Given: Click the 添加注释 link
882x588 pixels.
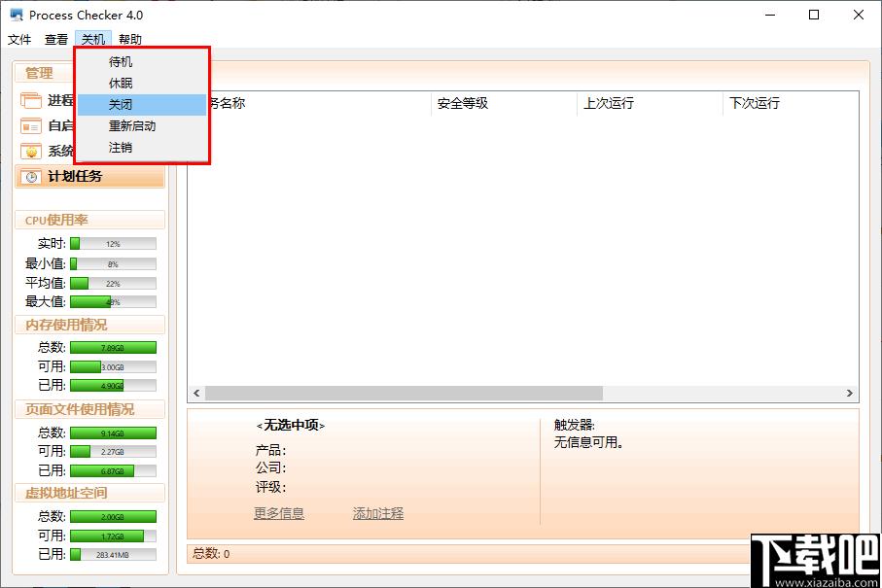Looking at the screenshot, I should (378, 513).
